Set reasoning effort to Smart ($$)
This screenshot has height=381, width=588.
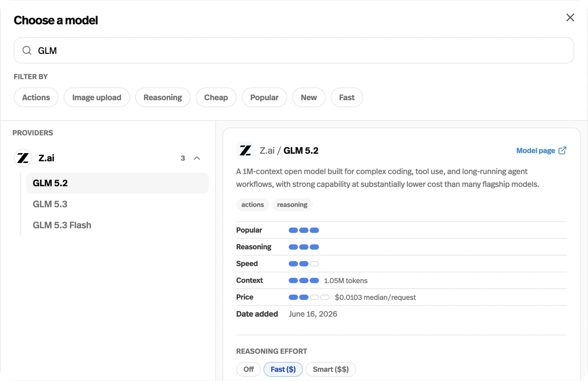pos(331,369)
